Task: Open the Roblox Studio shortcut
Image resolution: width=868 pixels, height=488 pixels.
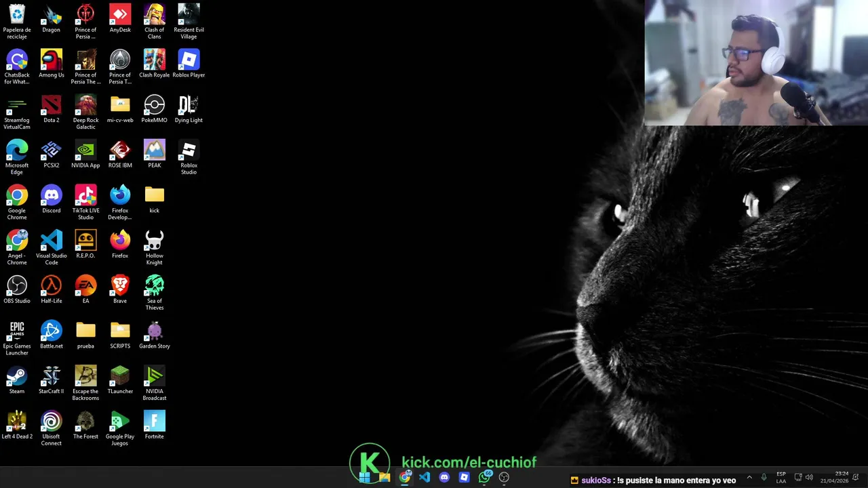Action: point(189,157)
